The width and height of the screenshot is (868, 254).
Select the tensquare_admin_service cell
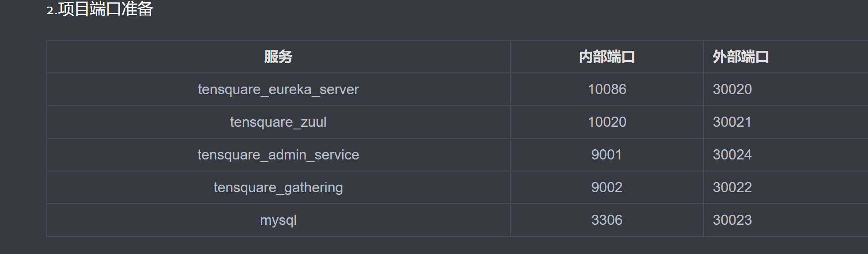point(278,155)
